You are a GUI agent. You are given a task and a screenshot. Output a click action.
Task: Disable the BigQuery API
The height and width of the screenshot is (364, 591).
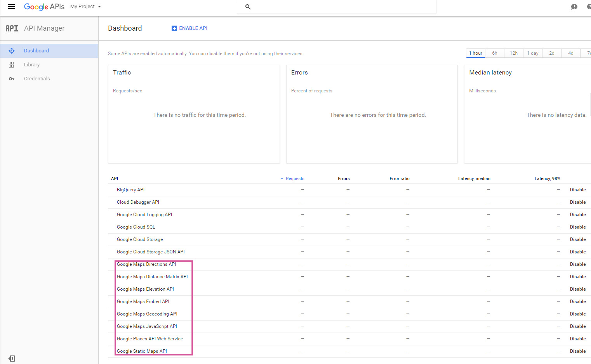[578, 190]
